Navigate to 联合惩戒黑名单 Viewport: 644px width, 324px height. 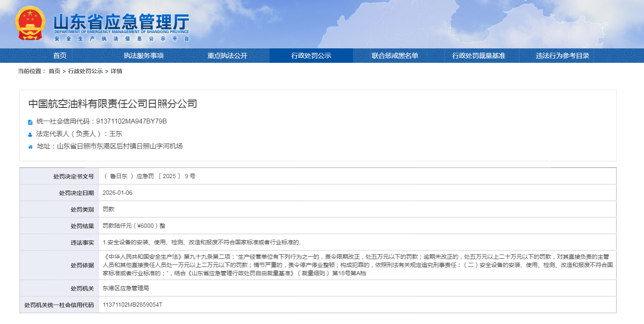(395, 56)
